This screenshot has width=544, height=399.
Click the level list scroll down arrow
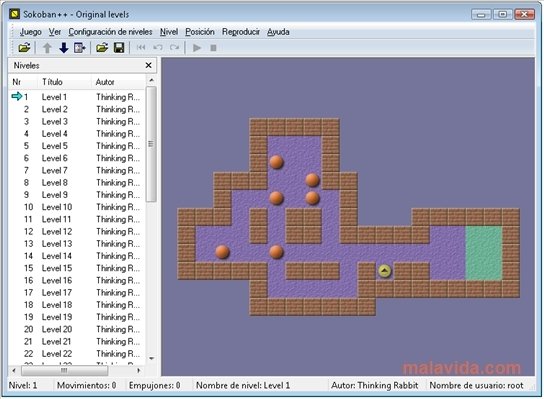[x=151, y=358]
